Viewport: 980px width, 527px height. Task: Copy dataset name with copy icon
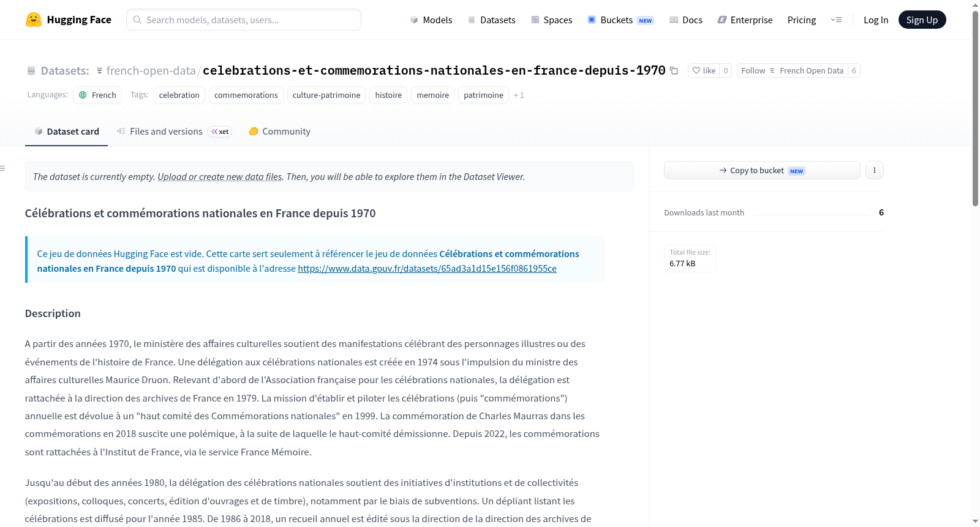[x=674, y=70]
